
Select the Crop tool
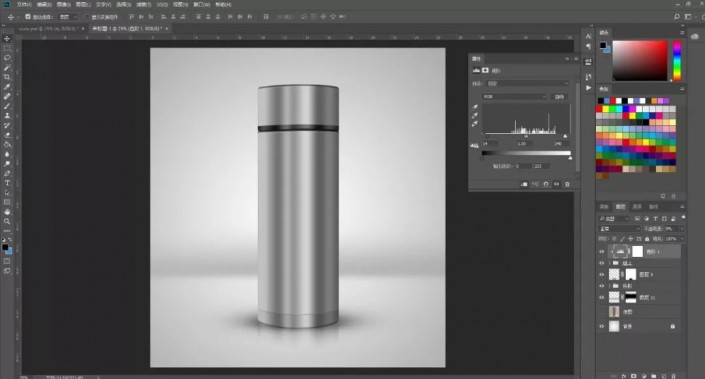tap(7, 77)
